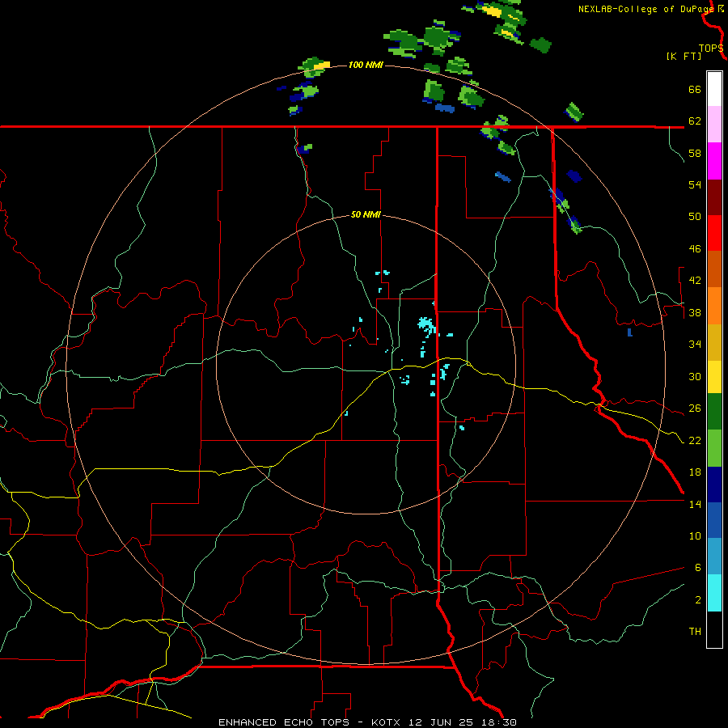Click the yellow-topped echo cell touching the 100 NMI label
This screenshot has width=728, height=728.
click(x=315, y=68)
